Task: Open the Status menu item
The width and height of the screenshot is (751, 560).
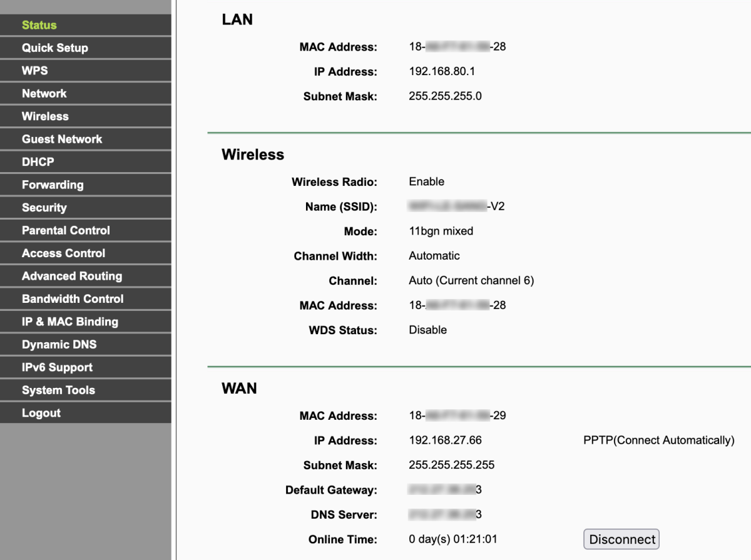Action: coord(39,25)
